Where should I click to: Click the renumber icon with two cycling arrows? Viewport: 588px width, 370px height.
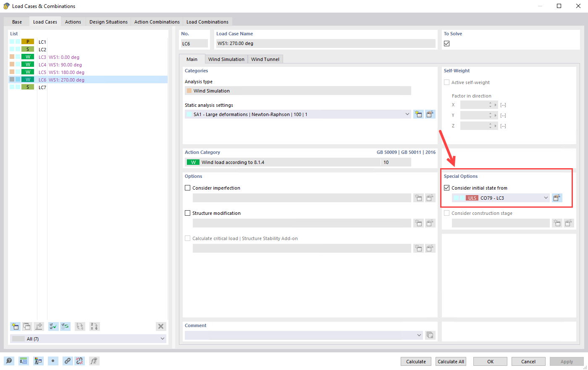click(x=80, y=326)
